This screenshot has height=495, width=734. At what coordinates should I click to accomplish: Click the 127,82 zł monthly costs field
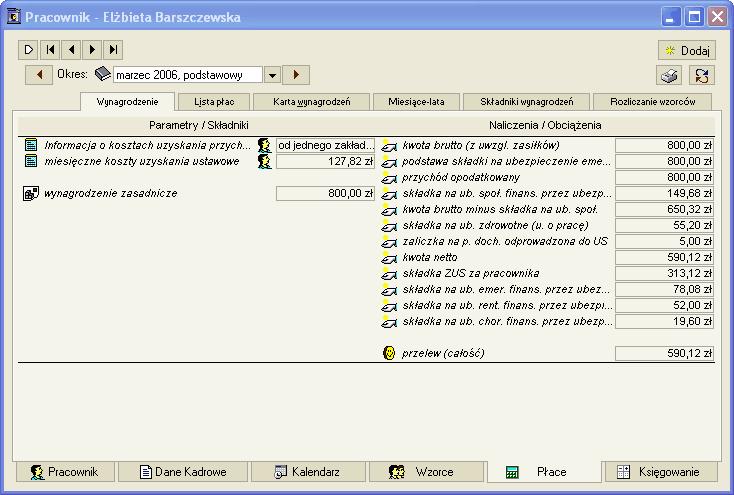tap(325, 161)
